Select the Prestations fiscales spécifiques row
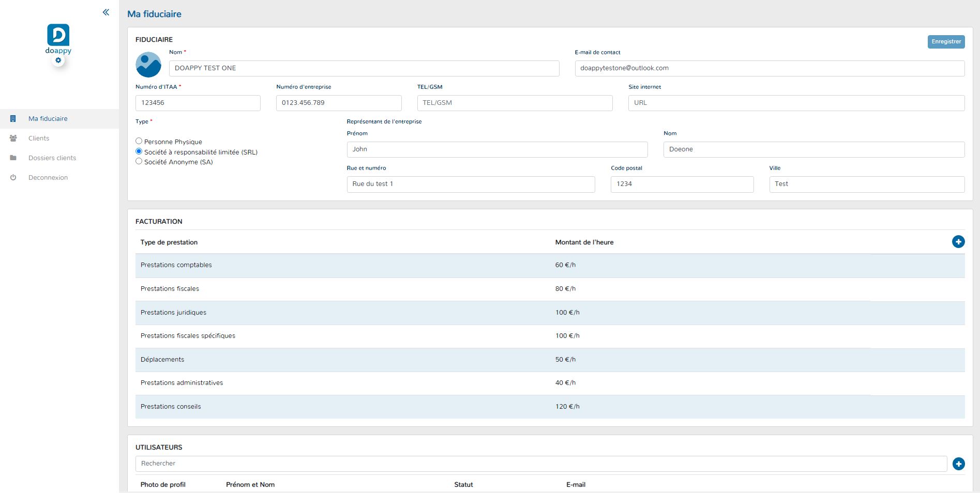Screen dimensions: 980x493 [x=550, y=336]
